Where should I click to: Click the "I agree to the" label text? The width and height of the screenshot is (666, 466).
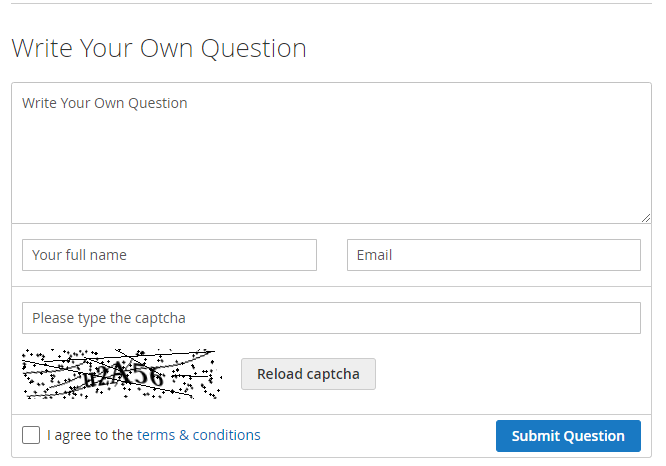click(x=90, y=435)
